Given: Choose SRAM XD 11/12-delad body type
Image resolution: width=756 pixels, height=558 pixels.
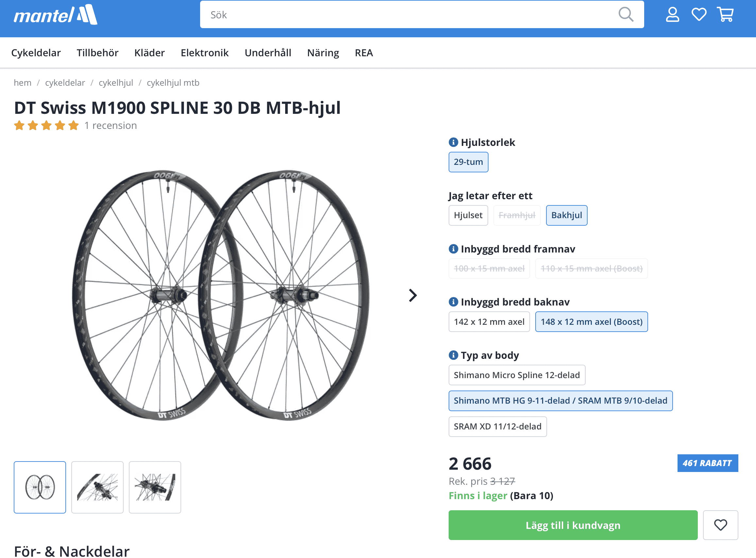Looking at the screenshot, I should (497, 426).
